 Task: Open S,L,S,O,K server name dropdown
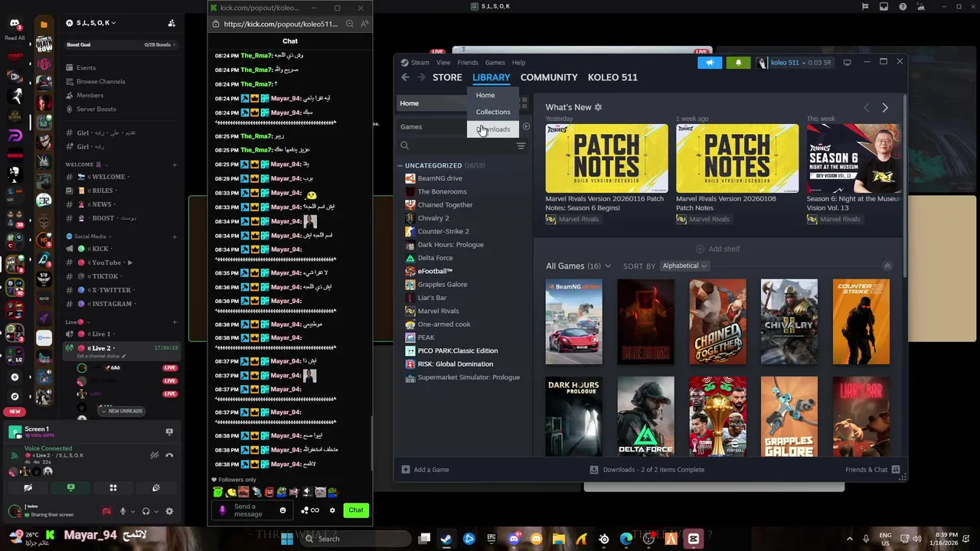(90, 23)
